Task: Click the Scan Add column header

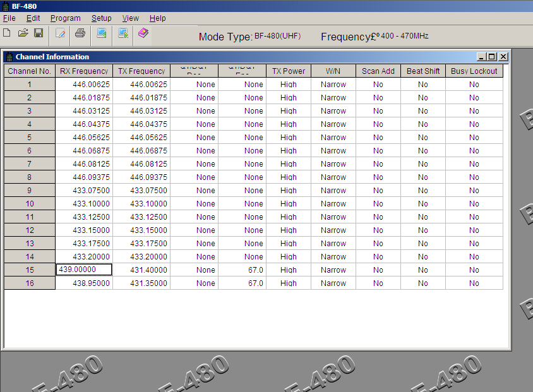Action: [378, 71]
